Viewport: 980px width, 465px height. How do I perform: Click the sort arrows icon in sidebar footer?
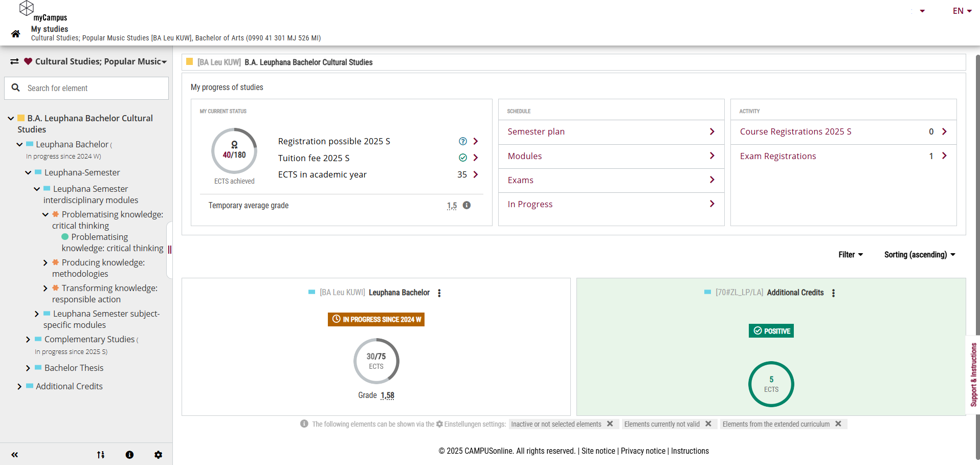point(101,455)
